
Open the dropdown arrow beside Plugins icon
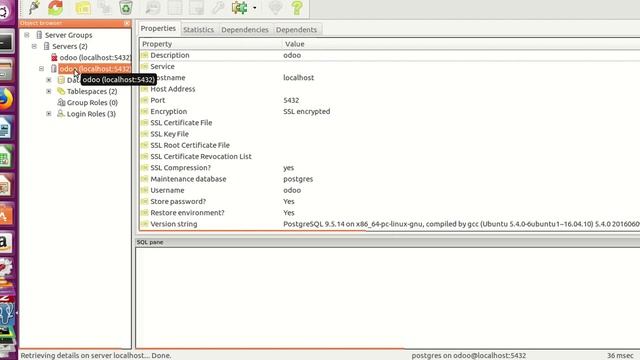click(255, 8)
